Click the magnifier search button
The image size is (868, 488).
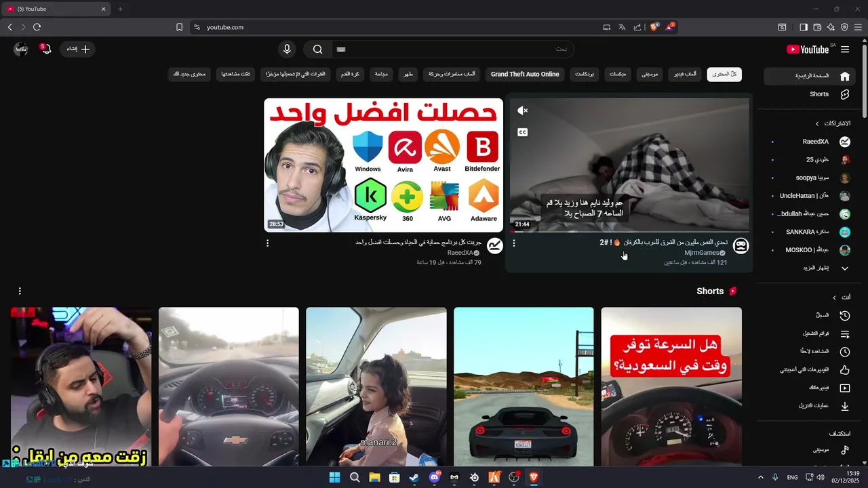(317, 49)
